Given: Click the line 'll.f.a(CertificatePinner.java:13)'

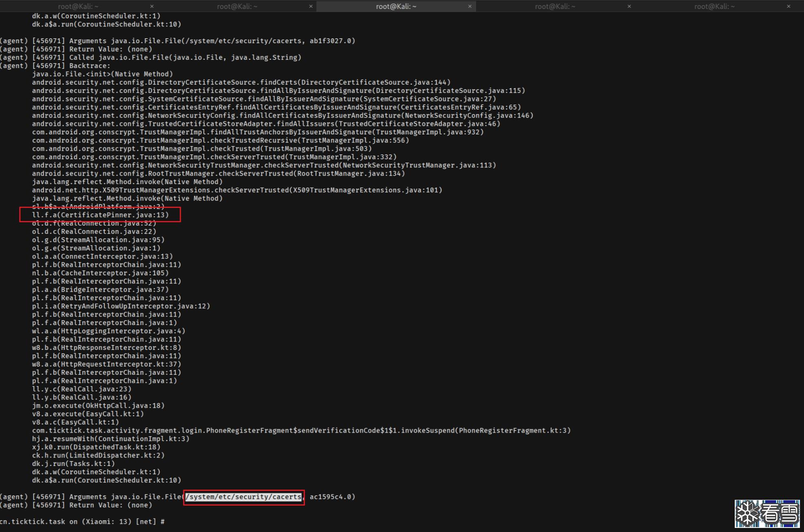Looking at the screenshot, I should [100, 215].
